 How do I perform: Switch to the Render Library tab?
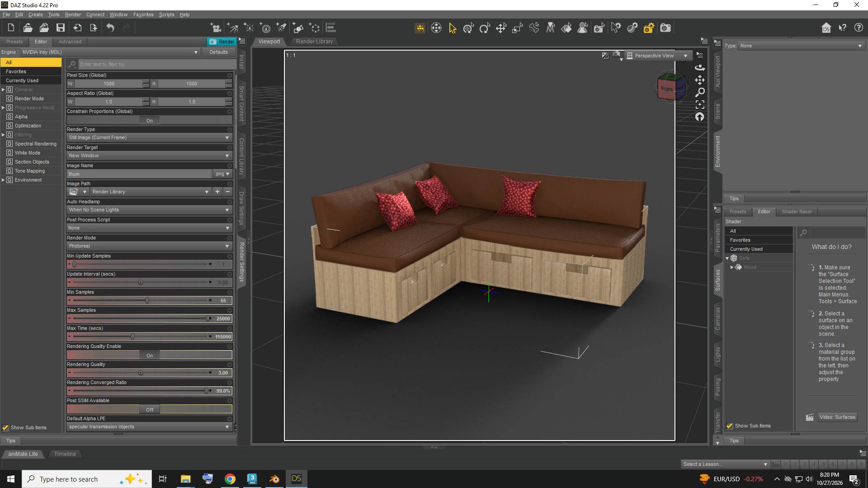click(314, 42)
